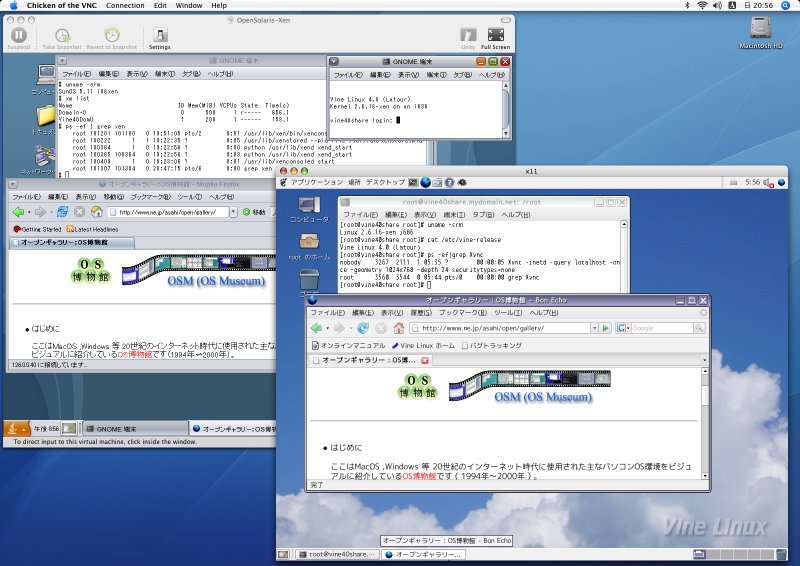Open the tab list dropdown in Bon Echo
800x566 pixels.
pyautogui.click(x=705, y=360)
